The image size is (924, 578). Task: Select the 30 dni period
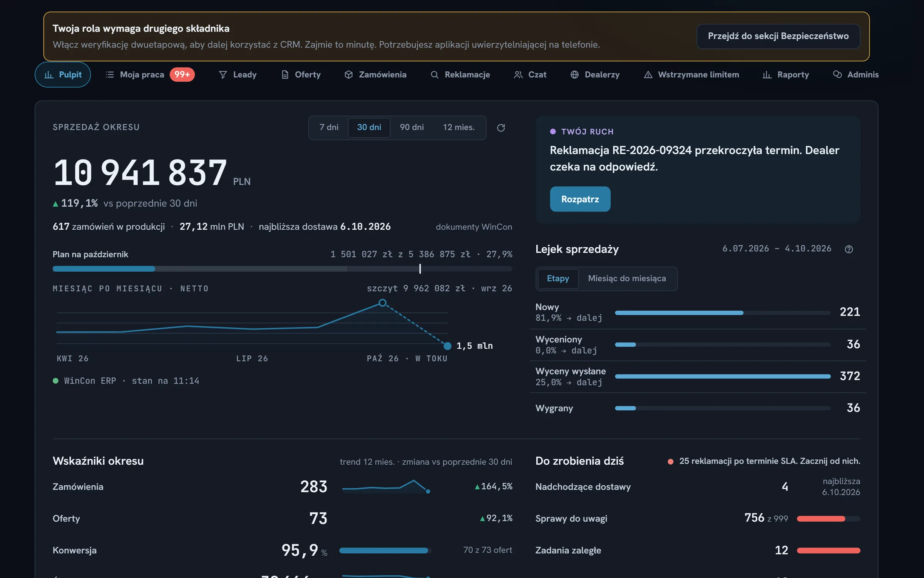pyautogui.click(x=369, y=128)
